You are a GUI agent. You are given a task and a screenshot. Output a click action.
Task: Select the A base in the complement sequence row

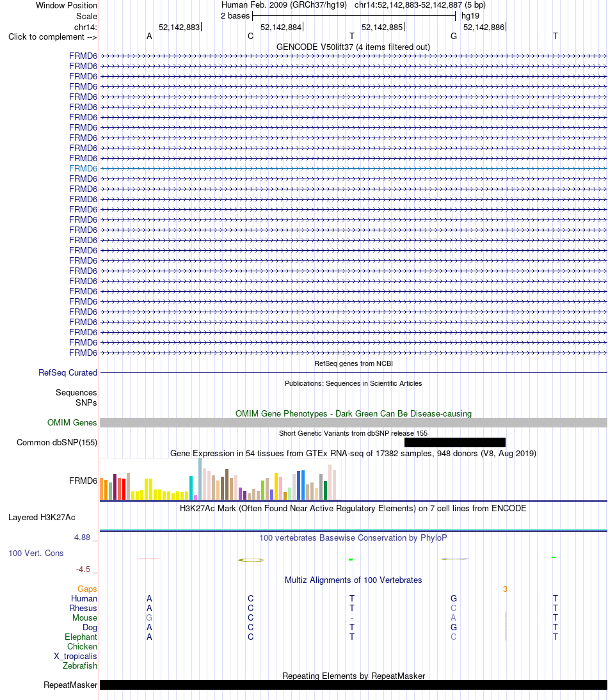click(149, 36)
